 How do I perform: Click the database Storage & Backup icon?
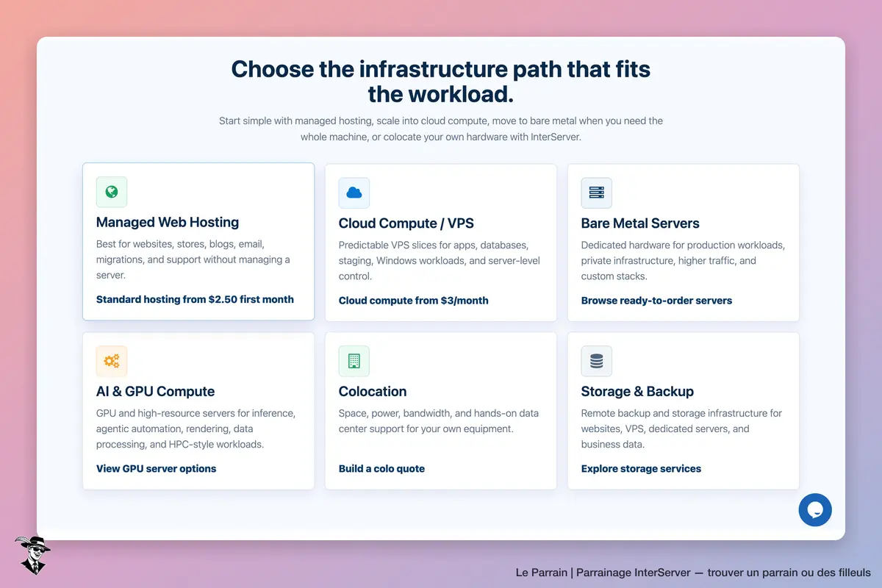coord(597,361)
